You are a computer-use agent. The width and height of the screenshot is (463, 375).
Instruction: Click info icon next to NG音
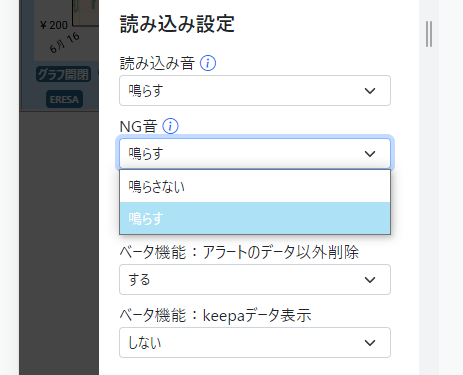click(x=170, y=126)
